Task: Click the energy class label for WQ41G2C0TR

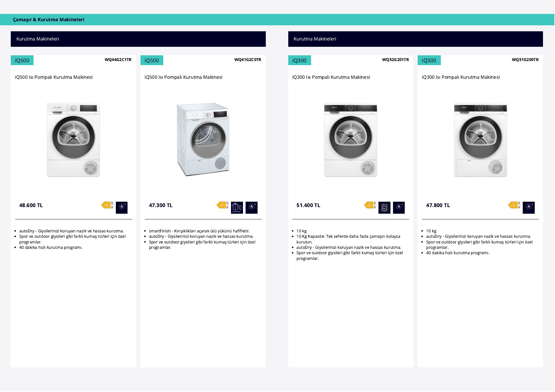Action: tap(223, 205)
